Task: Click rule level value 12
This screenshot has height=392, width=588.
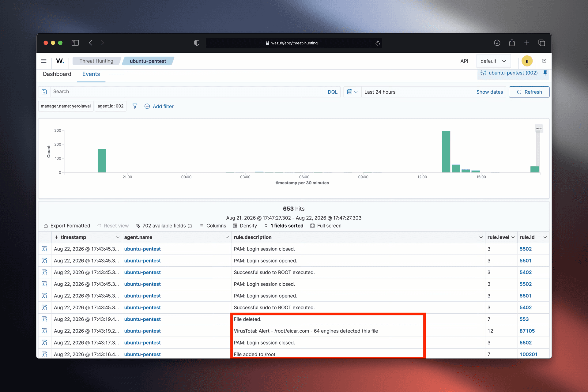Action: [x=490, y=331]
